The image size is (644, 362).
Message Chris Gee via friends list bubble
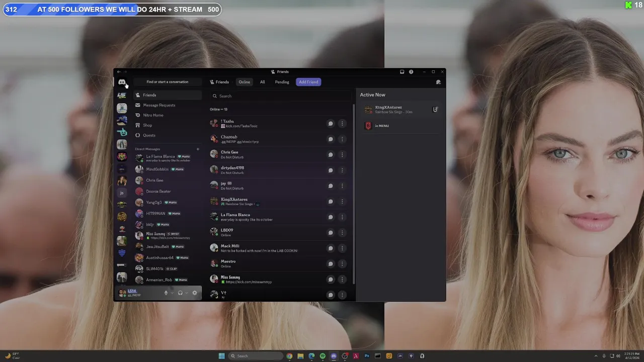[x=331, y=155]
